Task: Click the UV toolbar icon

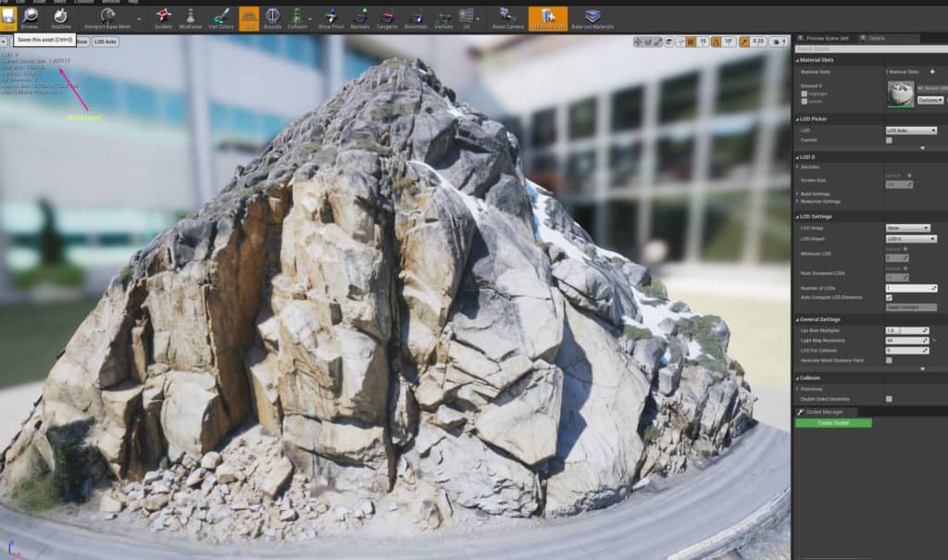Action: click(467, 19)
